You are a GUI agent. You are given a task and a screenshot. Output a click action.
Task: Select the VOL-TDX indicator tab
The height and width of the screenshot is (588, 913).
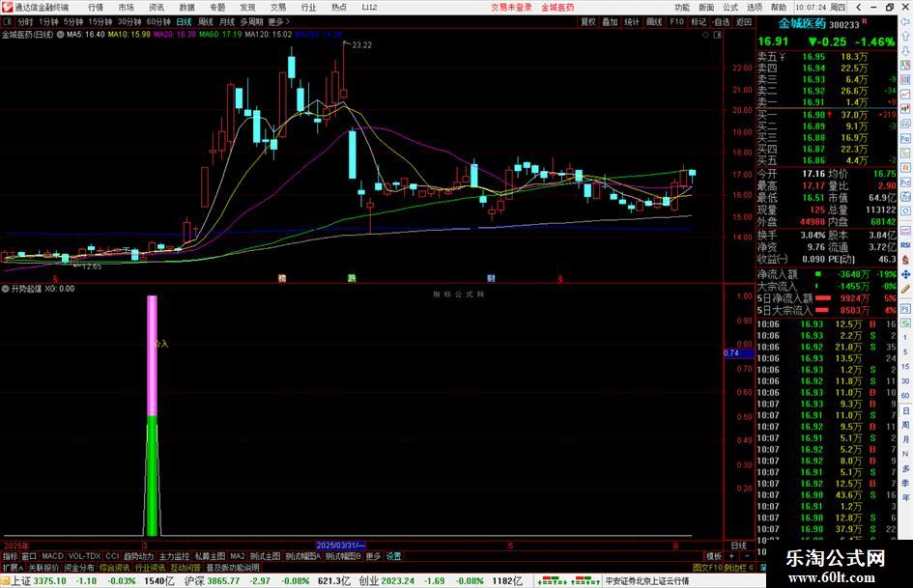84,556
